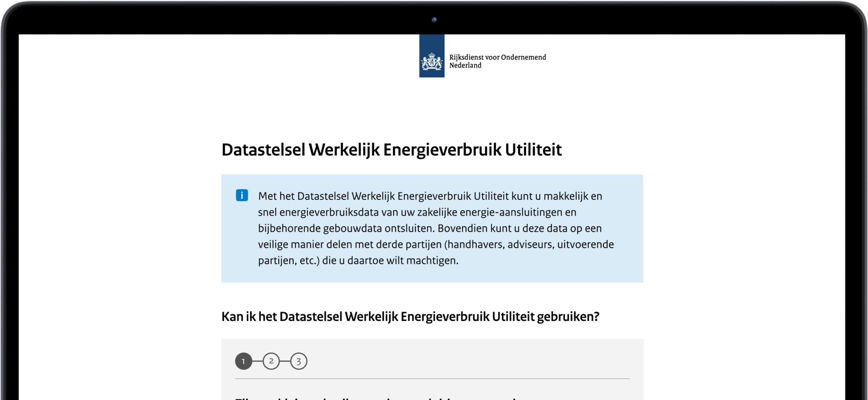The height and width of the screenshot is (400, 868).
Task: Jump to step 3 in the stepper
Action: [x=298, y=361]
